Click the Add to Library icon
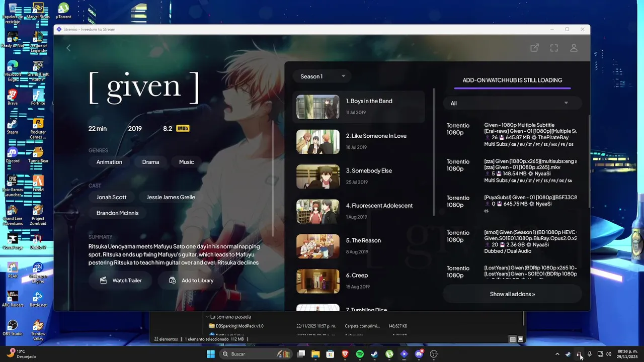Viewport: 644px width, 362px height. pyautogui.click(x=173, y=281)
